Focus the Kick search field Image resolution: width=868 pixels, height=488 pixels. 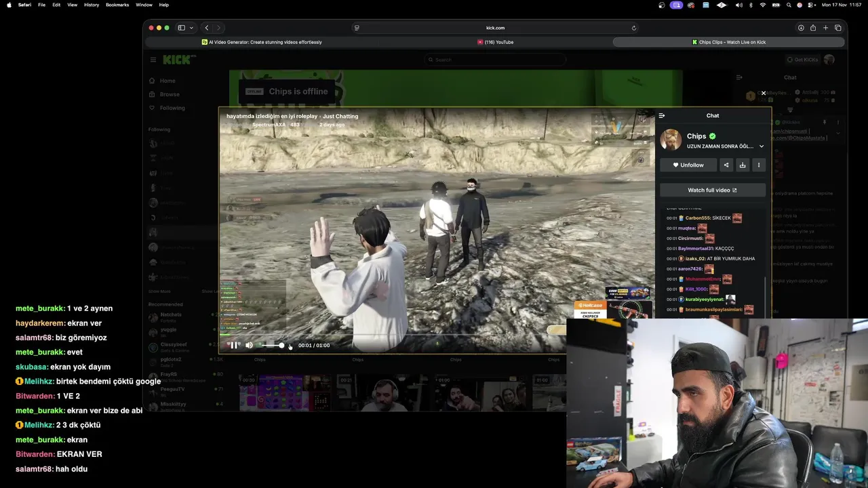pyautogui.click(x=495, y=60)
